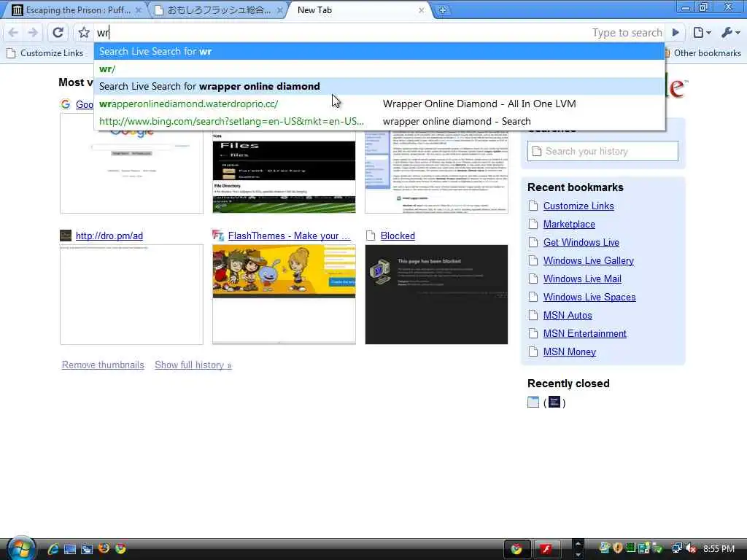This screenshot has height=560, width=747.
Task: Click the FlashThemes favicon icon
Action: (217, 236)
